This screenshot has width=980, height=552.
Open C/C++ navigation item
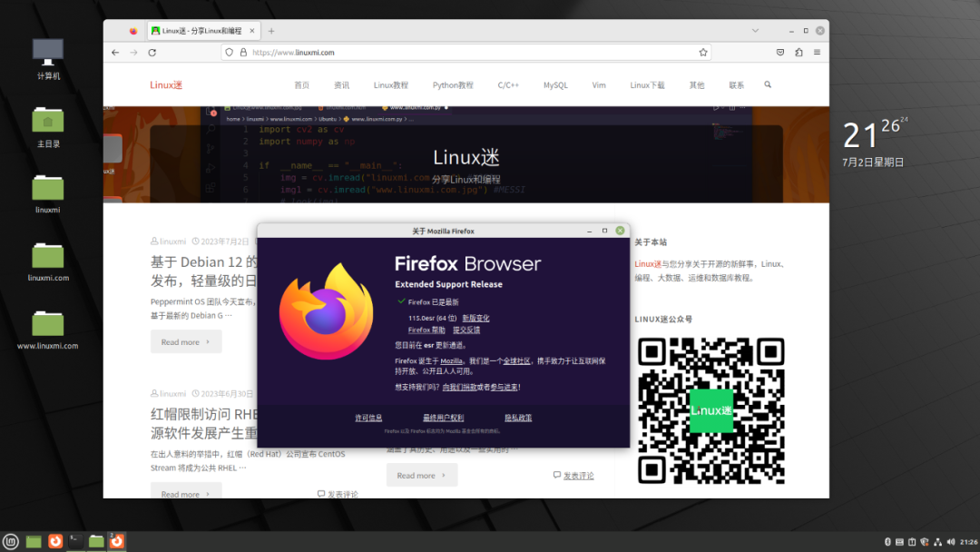pyautogui.click(x=508, y=85)
